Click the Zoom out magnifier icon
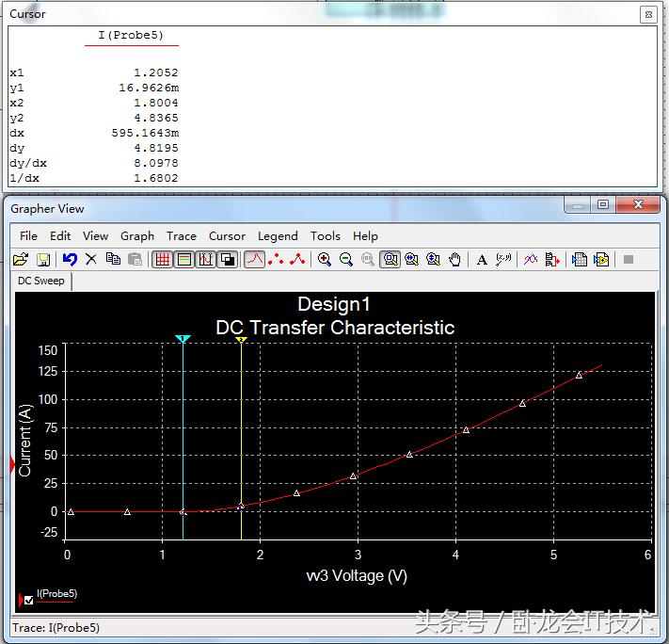The width and height of the screenshot is (669, 644). pos(346,260)
